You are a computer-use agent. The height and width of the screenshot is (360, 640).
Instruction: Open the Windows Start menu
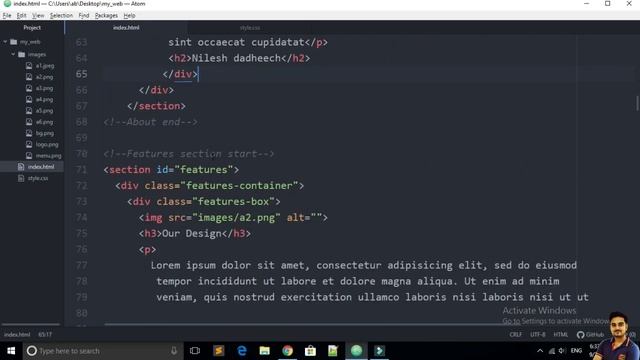point(11,351)
